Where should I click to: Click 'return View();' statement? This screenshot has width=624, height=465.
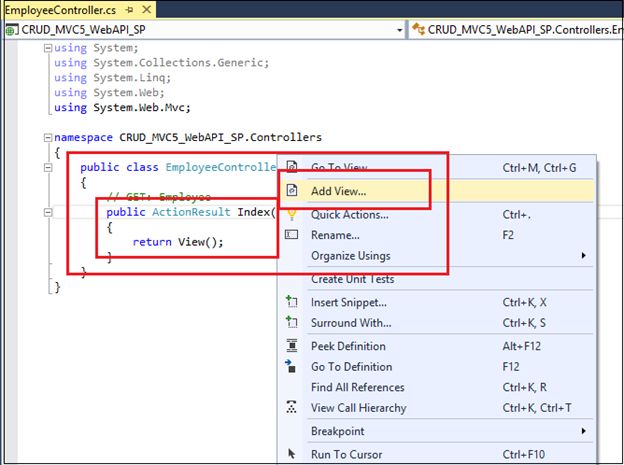(178, 242)
